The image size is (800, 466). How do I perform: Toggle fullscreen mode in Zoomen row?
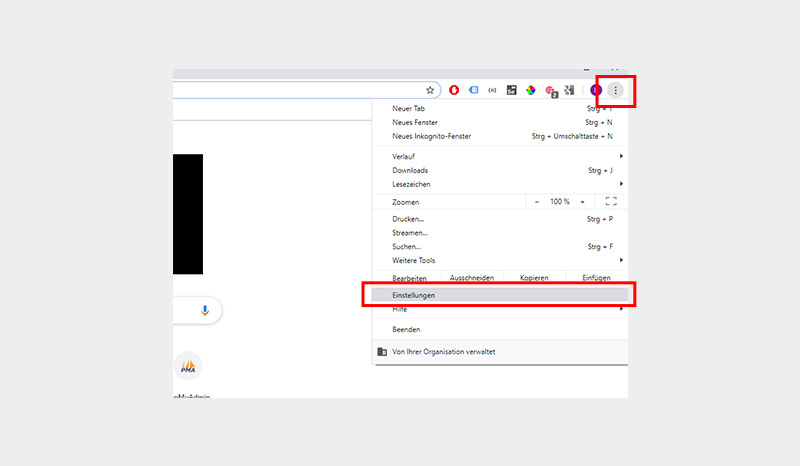(611, 201)
